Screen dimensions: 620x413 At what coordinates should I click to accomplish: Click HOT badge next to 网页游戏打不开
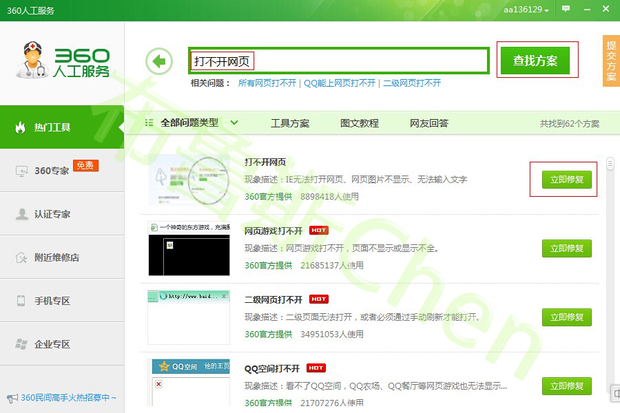click(319, 230)
